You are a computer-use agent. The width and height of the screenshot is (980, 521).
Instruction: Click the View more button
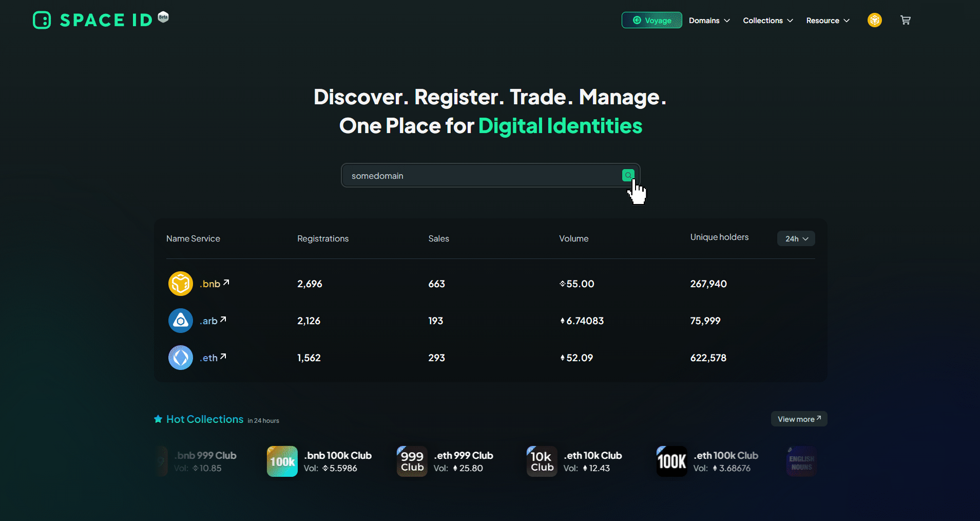point(799,419)
